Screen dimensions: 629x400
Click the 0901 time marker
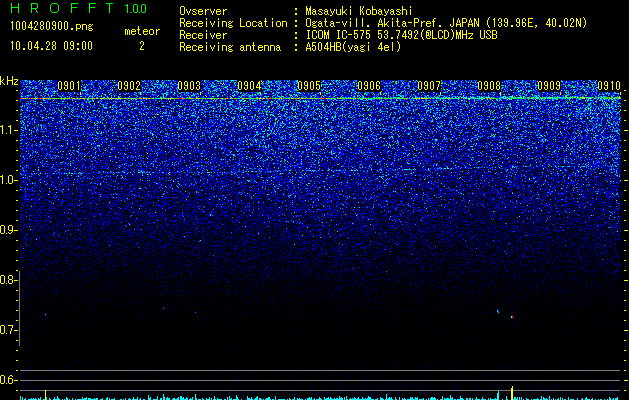coord(69,86)
